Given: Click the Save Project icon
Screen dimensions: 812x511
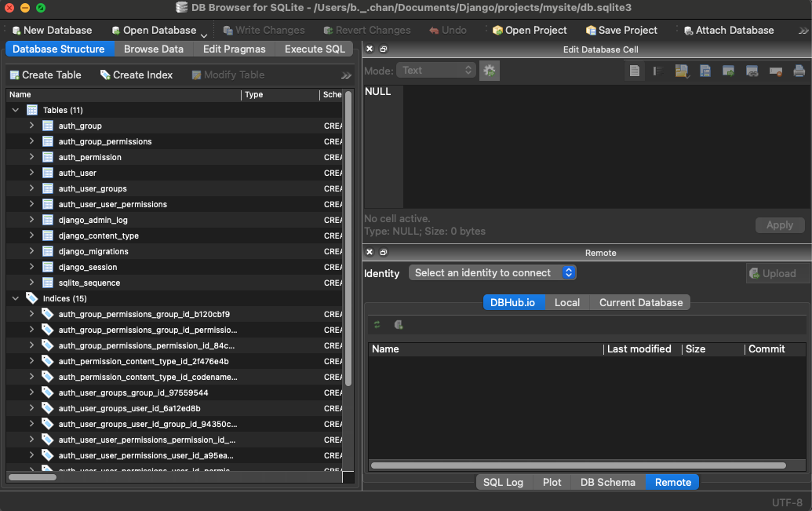Looking at the screenshot, I should coord(591,31).
